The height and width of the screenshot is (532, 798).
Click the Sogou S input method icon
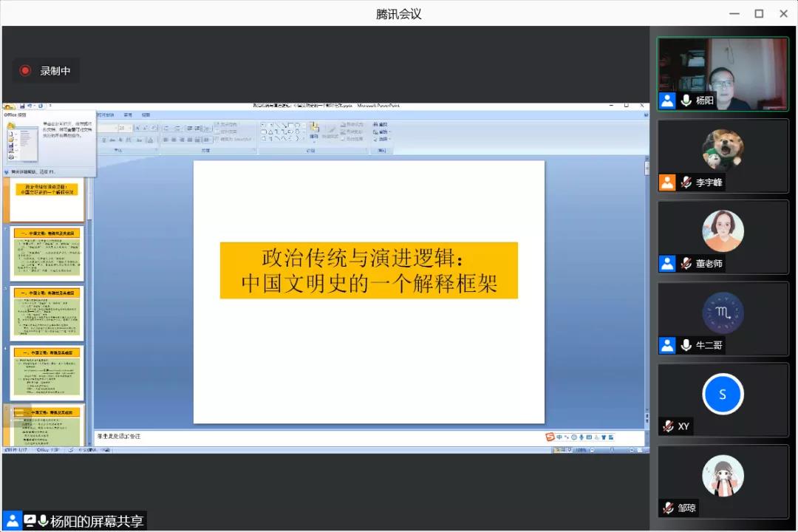pyautogui.click(x=550, y=437)
